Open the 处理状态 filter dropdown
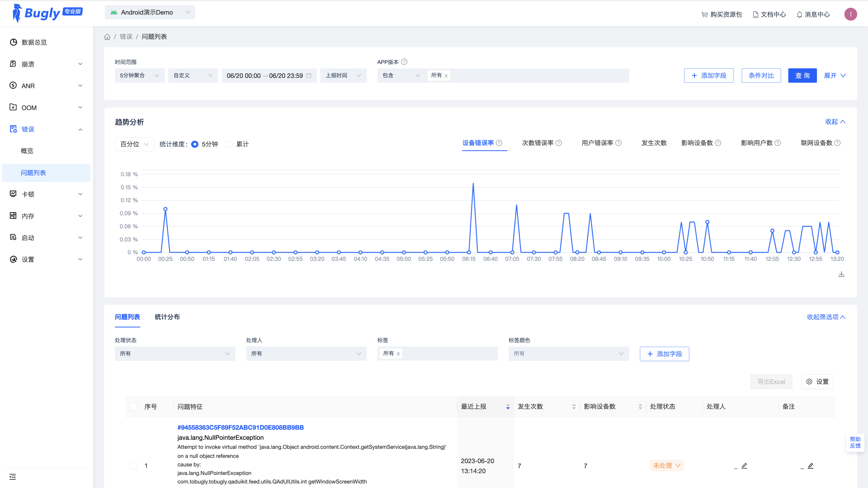The image size is (868, 488). coord(175,354)
